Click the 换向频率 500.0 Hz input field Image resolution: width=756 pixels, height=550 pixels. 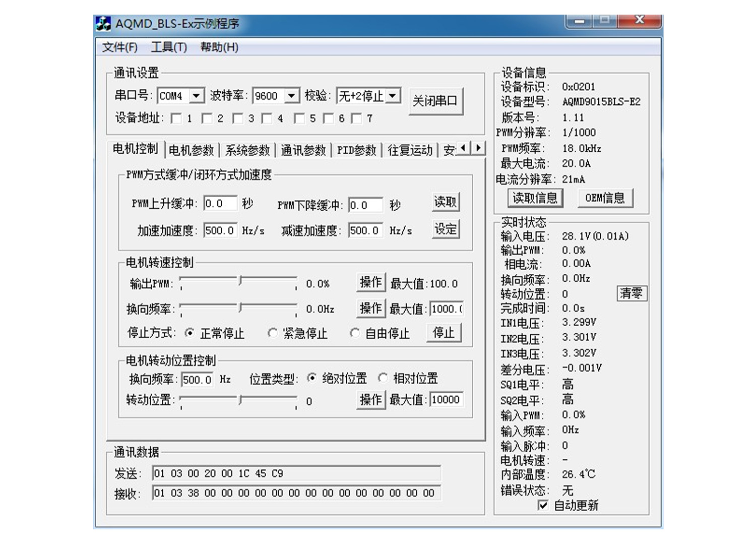197,379
